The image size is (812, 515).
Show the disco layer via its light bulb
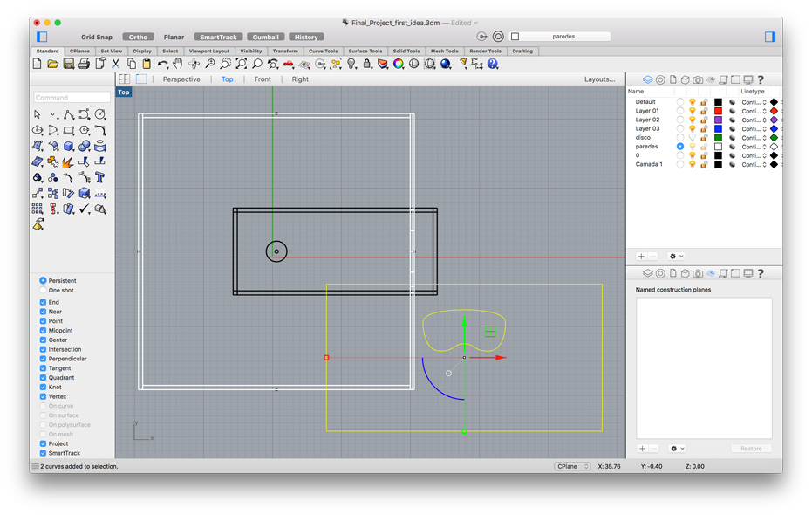coord(693,138)
